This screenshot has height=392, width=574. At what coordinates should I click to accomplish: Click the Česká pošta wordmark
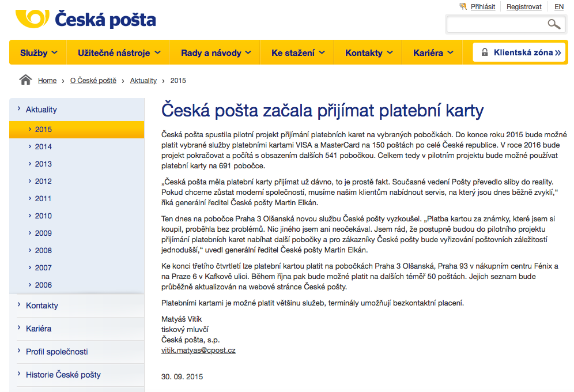click(105, 20)
